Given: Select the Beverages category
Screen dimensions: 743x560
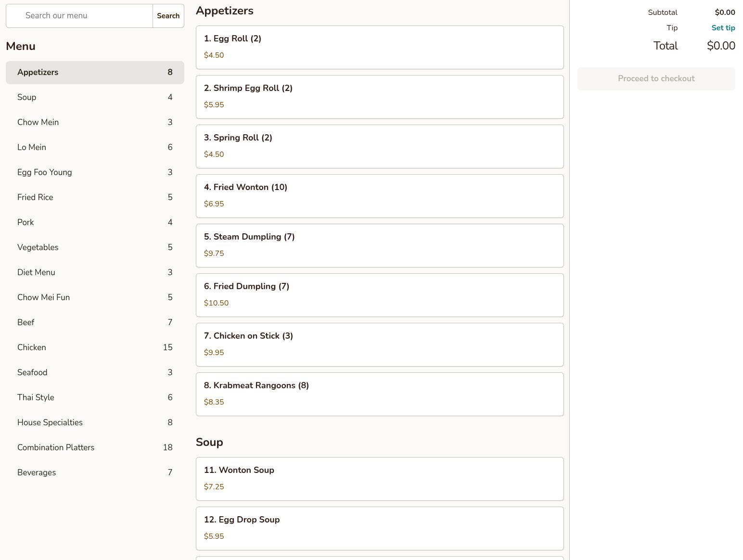Looking at the screenshot, I should pyautogui.click(x=95, y=472).
